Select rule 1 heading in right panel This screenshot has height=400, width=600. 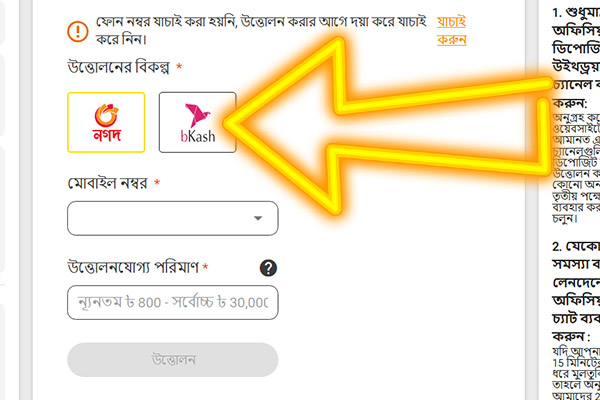point(576,57)
